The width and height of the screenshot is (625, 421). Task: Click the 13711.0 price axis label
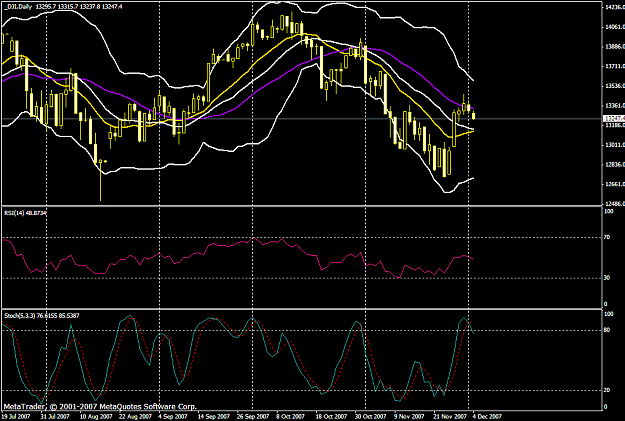615,67
